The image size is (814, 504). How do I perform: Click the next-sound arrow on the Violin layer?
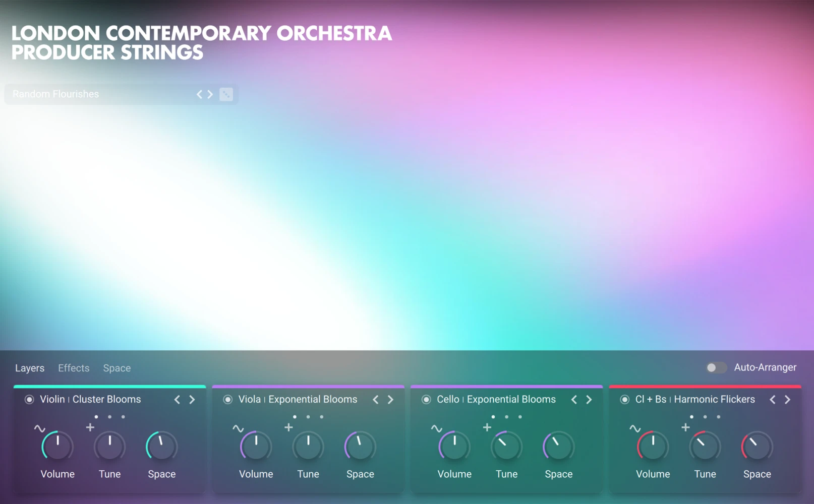pos(192,399)
